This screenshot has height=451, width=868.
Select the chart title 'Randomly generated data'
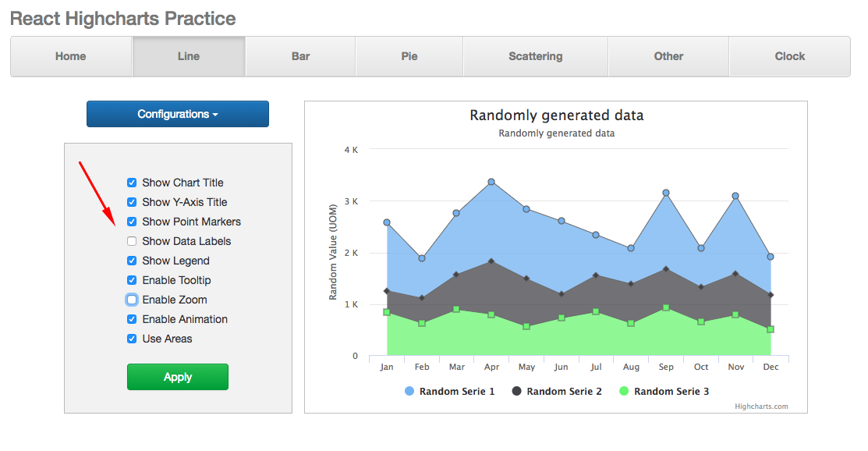pos(556,115)
